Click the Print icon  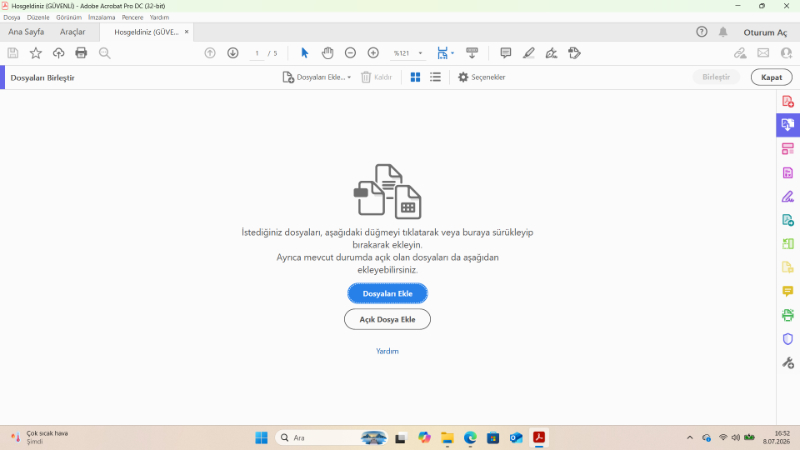(81, 53)
